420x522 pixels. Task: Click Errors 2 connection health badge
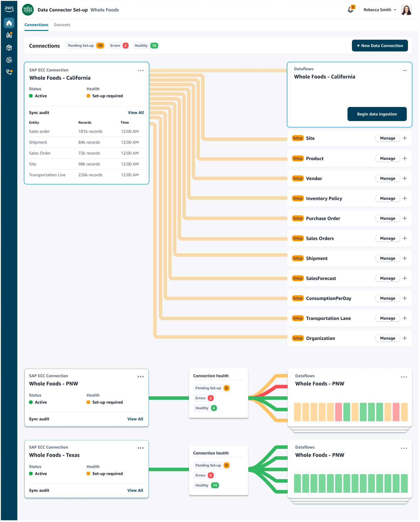point(204,398)
